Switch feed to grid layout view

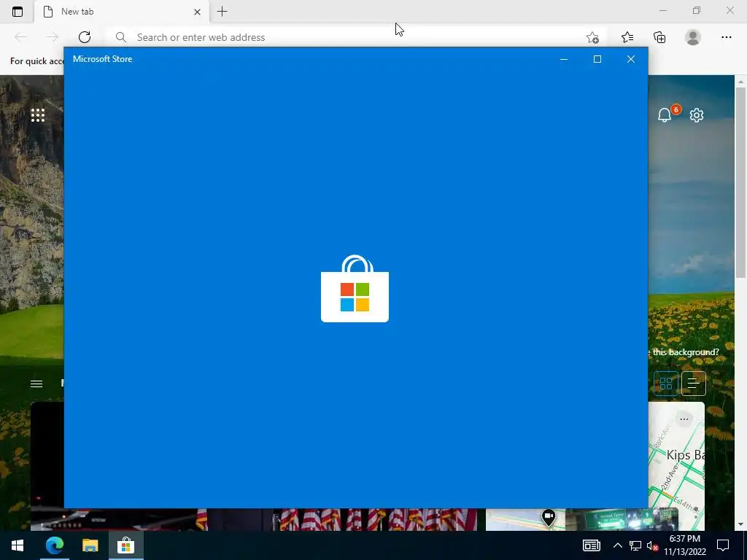coord(666,384)
